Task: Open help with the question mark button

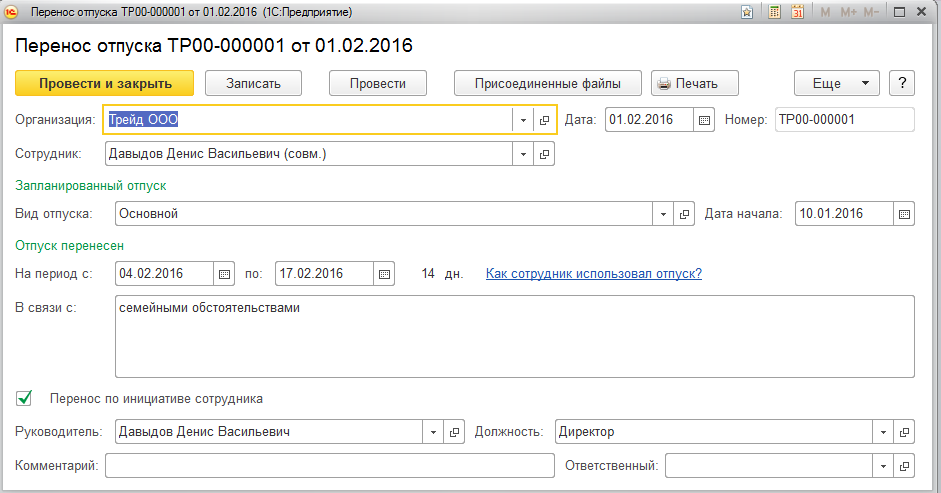Action: 902,83
